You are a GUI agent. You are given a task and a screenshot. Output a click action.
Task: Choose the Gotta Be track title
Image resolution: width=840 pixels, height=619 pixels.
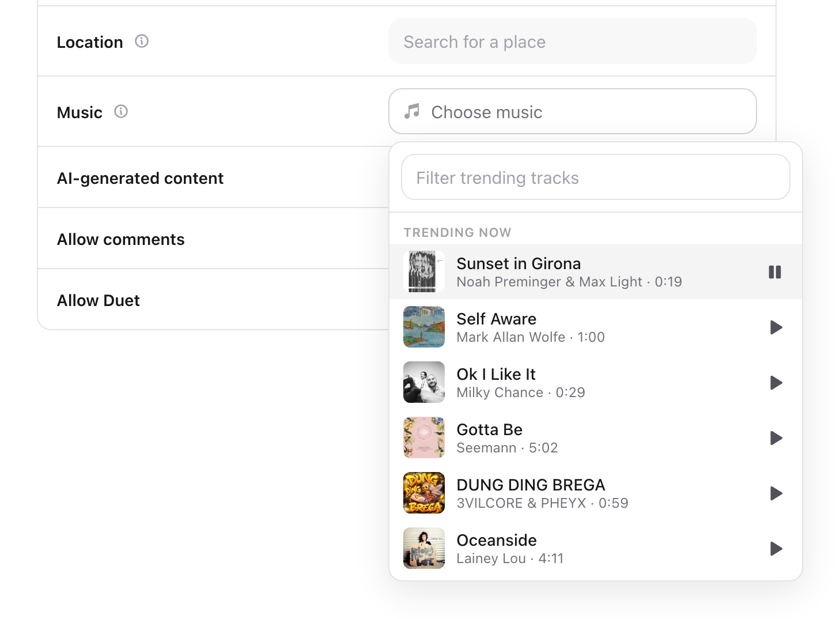point(490,429)
